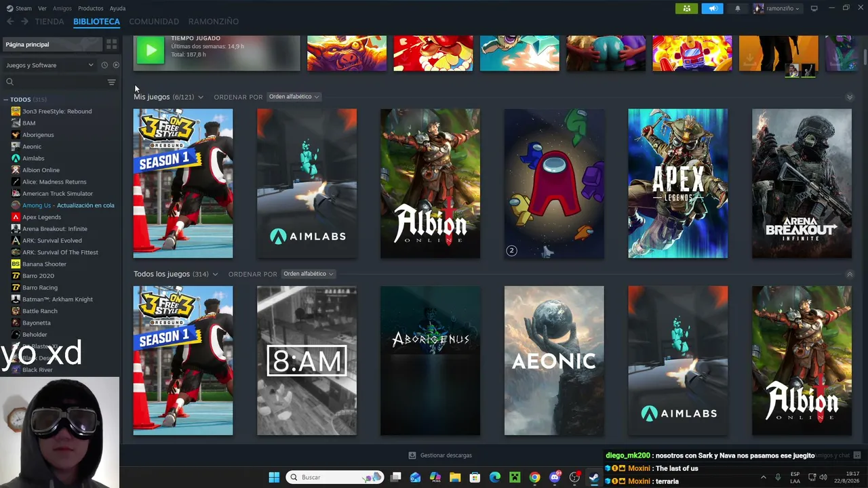
Task: Open the ramonziño account dropdown
Action: pyautogui.click(x=777, y=8)
